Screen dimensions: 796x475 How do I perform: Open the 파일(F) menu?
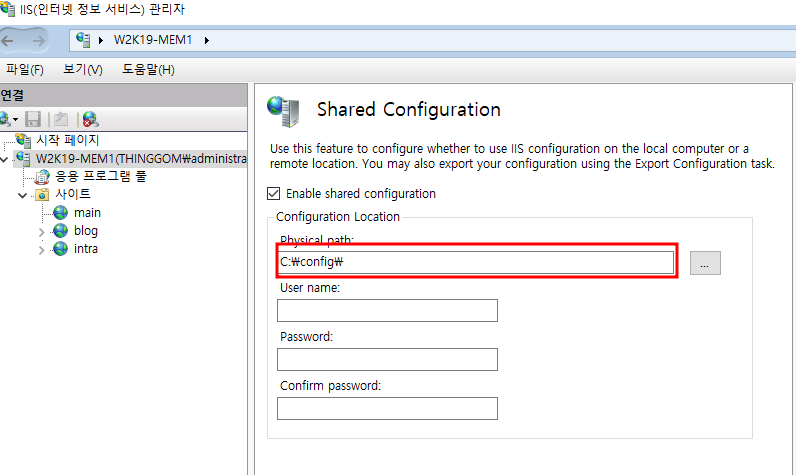[24, 70]
